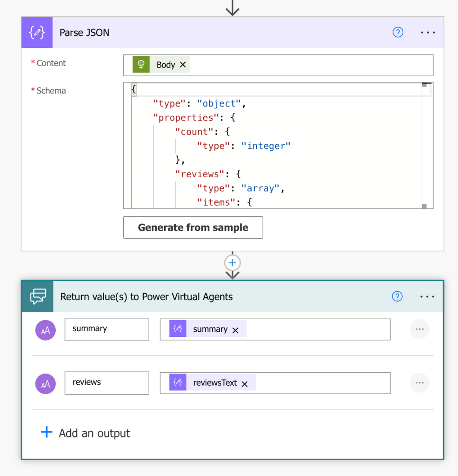The width and height of the screenshot is (458, 476).
Task: Open Return value(s) action ellipsis menu
Action: (x=427, y=296)
